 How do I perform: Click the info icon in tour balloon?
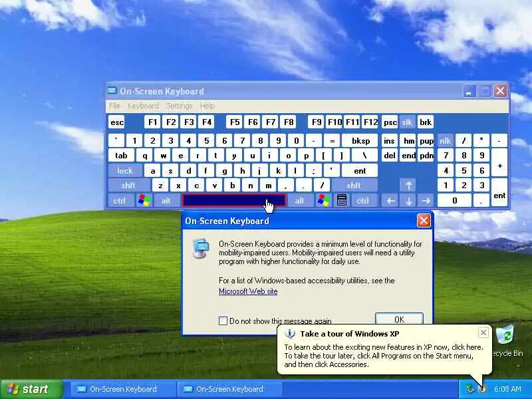[x=290, y=334]
